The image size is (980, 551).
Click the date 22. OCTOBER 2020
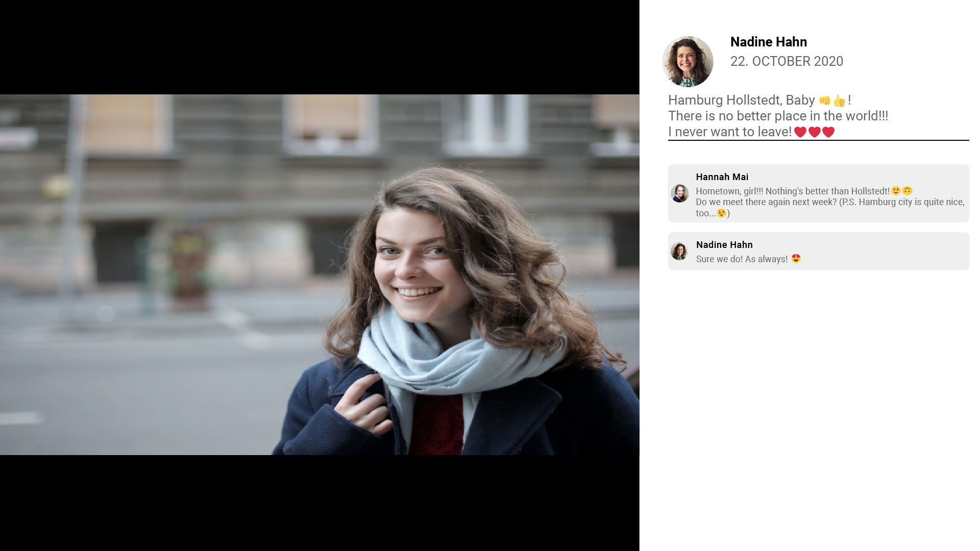[787, 61]
